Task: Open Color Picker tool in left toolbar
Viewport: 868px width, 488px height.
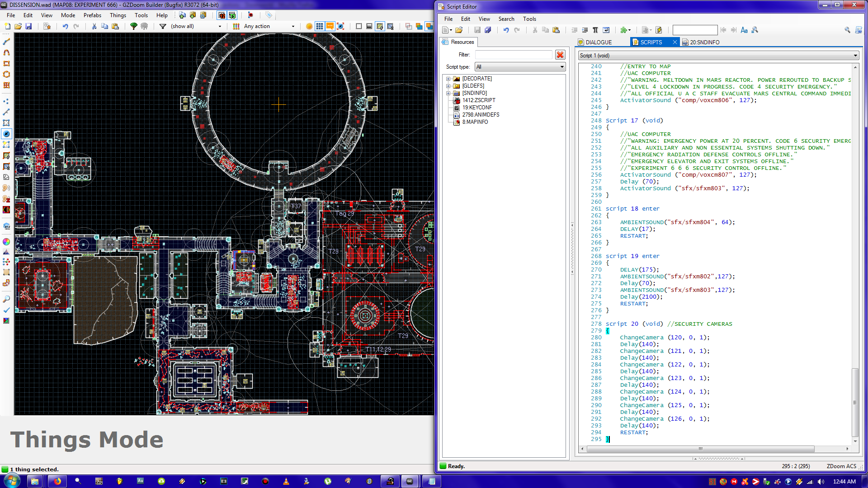Action: coord(6,242)
